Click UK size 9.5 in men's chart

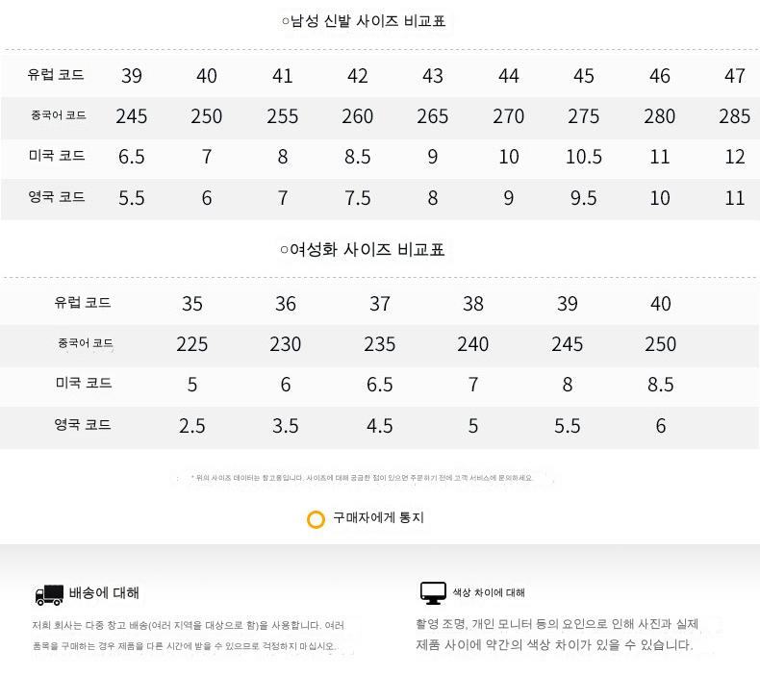(583, 198)
